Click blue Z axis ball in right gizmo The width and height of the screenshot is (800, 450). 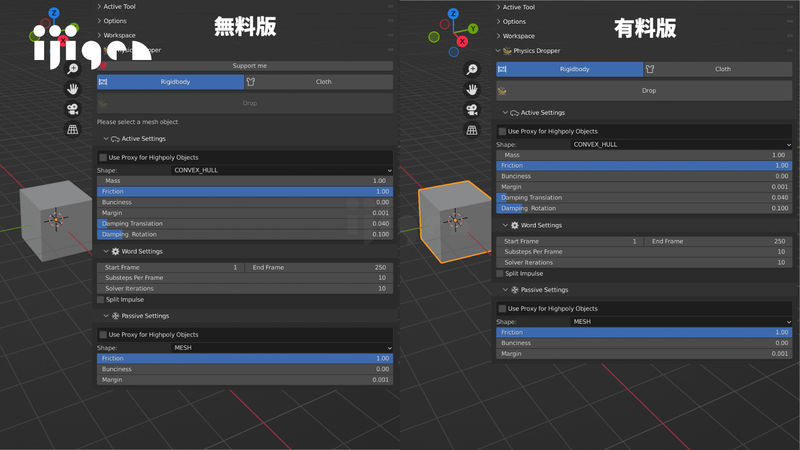point(453,13)
